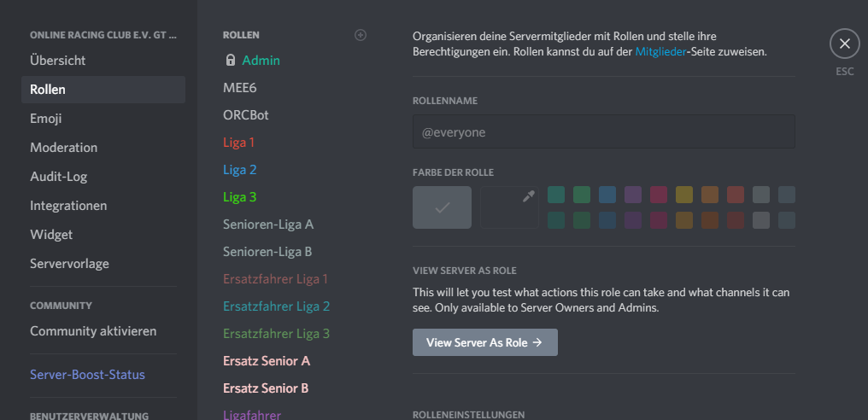Select the default role color checkmark swatch
This screenshot has width=868, height=420.
[442, 207]
